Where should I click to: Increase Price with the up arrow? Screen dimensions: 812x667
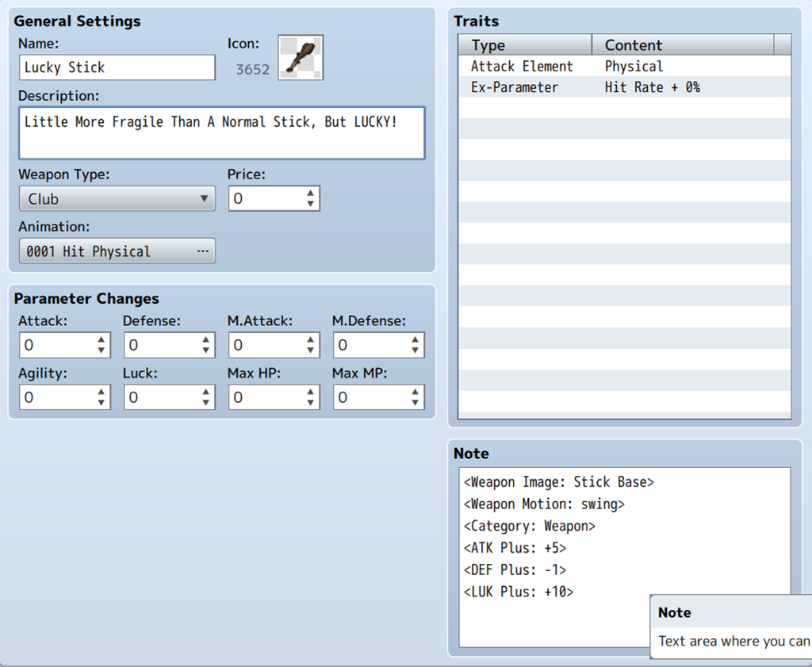tap(310, 194)
